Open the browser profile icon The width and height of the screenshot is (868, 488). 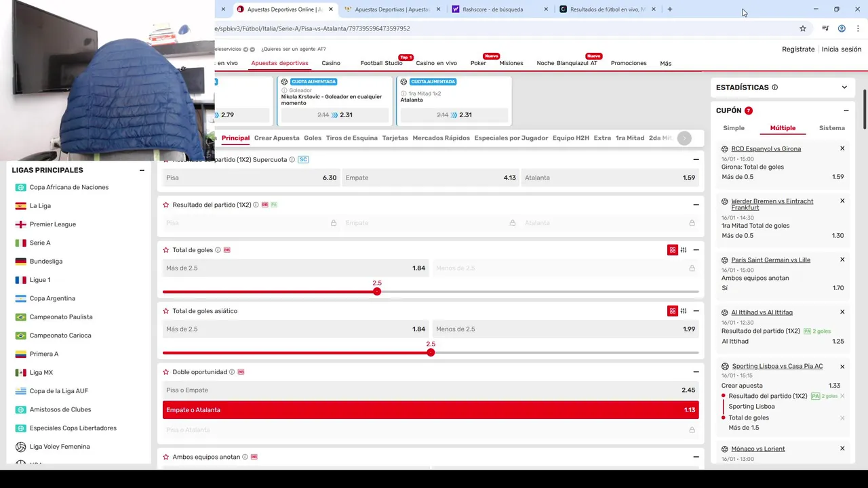(x=842, y=28)
